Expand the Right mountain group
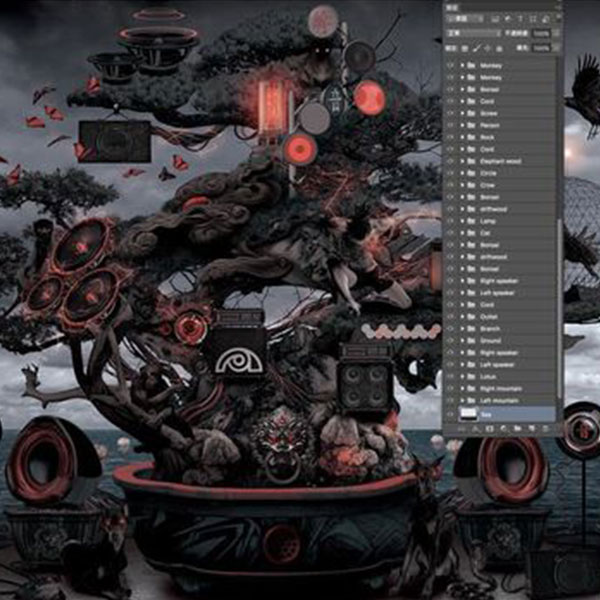This screenshot has width=600, height=600. (462, 388)
